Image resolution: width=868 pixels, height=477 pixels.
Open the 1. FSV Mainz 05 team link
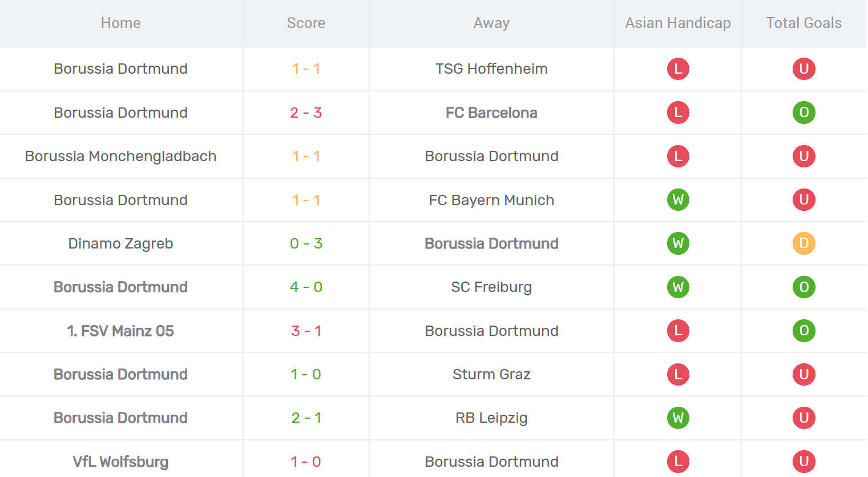tap(120, 331)
